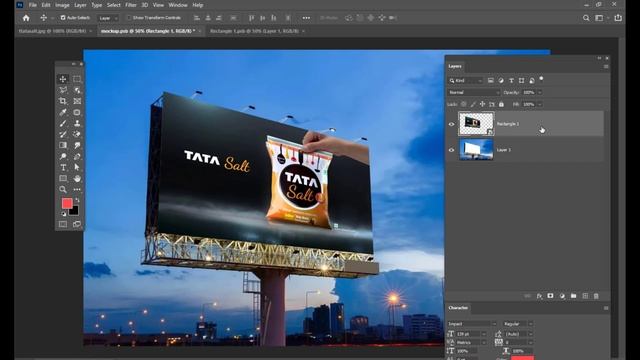Hide the Rectangle 1 layer
The image size is (640, 360).
pos(451,124)
